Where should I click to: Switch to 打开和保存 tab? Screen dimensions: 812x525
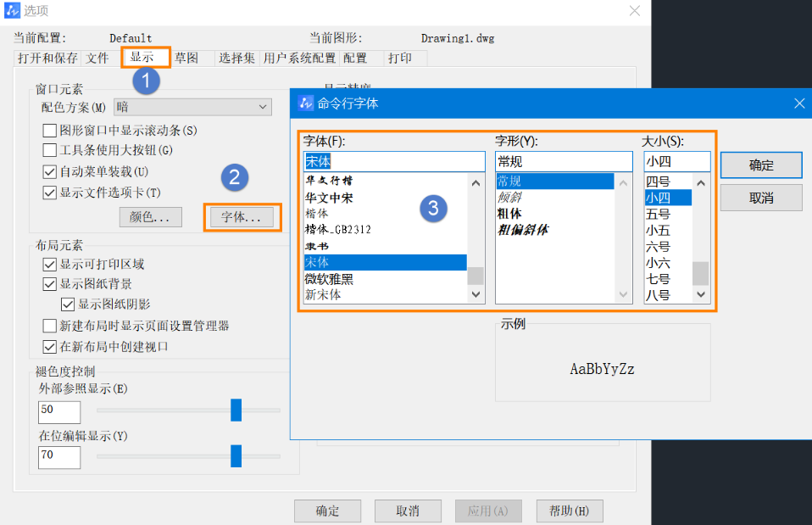tap(47, 58)
